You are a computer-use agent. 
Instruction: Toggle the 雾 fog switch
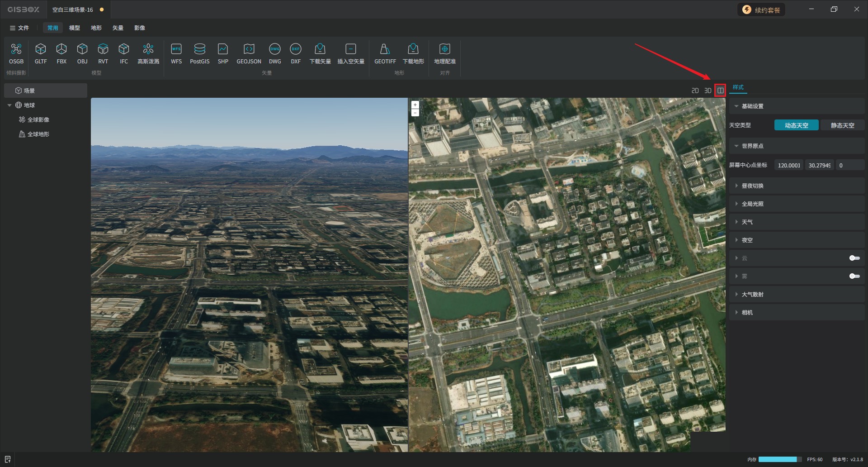click(x=854, y=276)
